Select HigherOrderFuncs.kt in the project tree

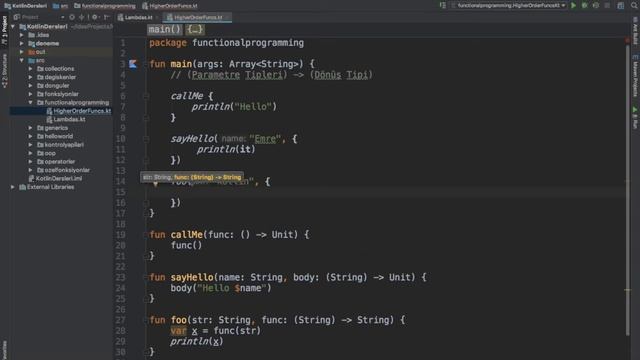coord(78,111)
